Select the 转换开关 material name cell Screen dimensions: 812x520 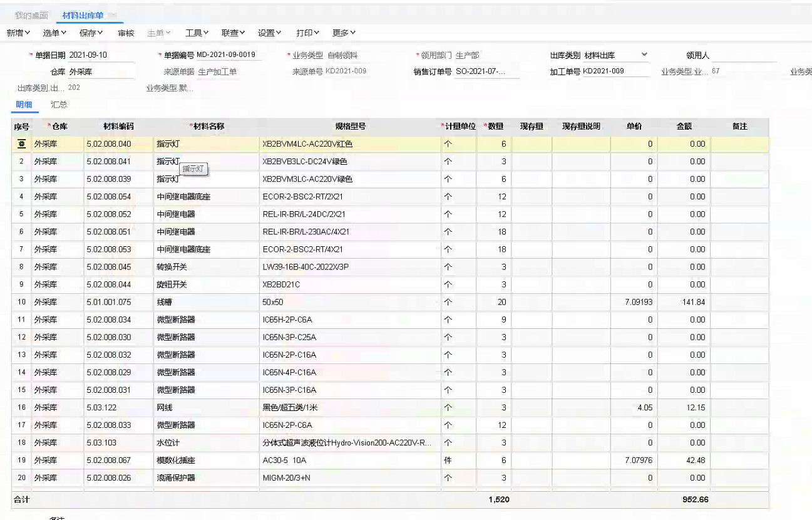207,267
